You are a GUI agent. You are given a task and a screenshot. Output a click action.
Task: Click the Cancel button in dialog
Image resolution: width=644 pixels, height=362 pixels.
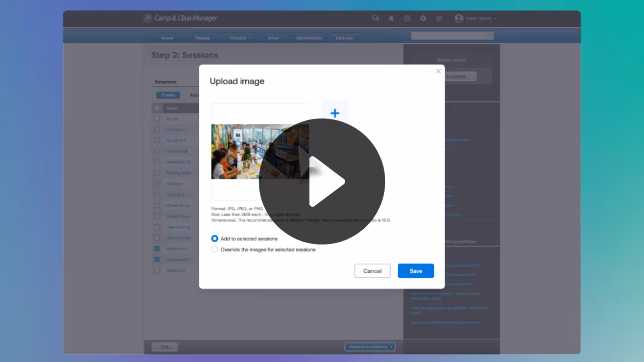click(x=372, y=271)
